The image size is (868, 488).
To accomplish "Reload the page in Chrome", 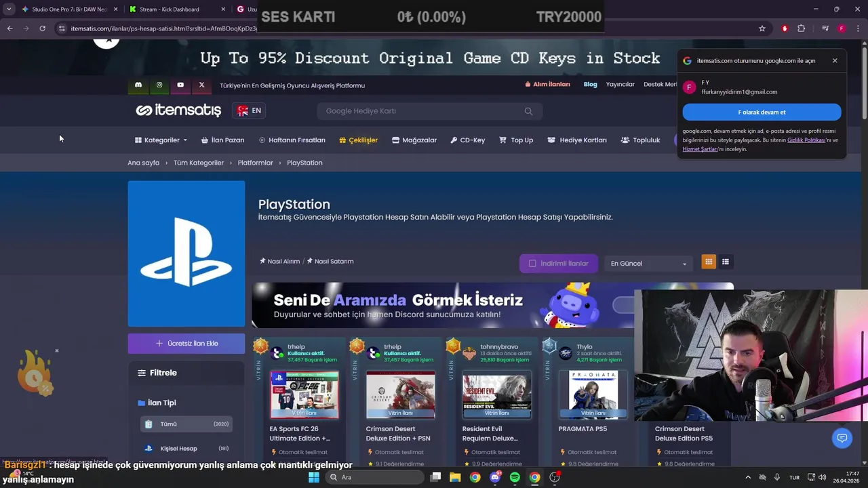I will [42, 28].
